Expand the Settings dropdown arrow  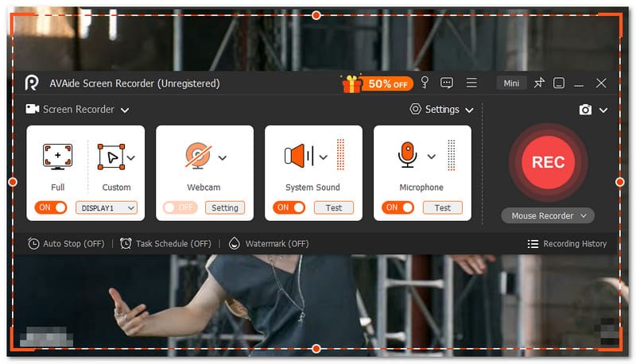tap(469, 110)
